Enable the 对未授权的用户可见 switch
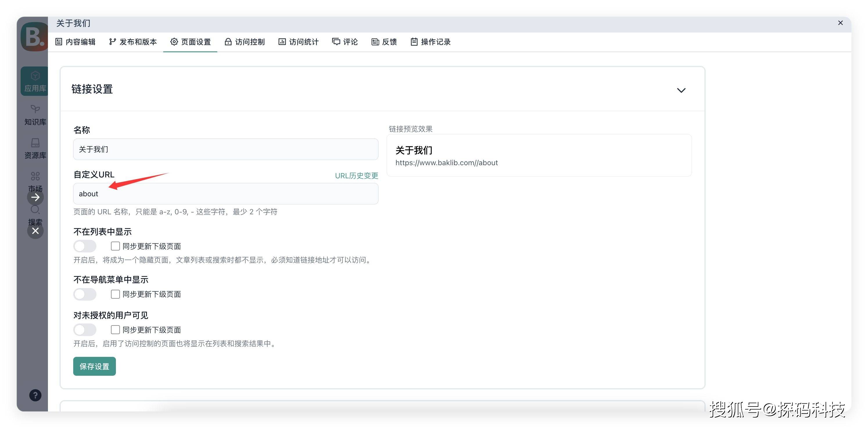This screenshot has height=428, width=868. coord(85,330)
